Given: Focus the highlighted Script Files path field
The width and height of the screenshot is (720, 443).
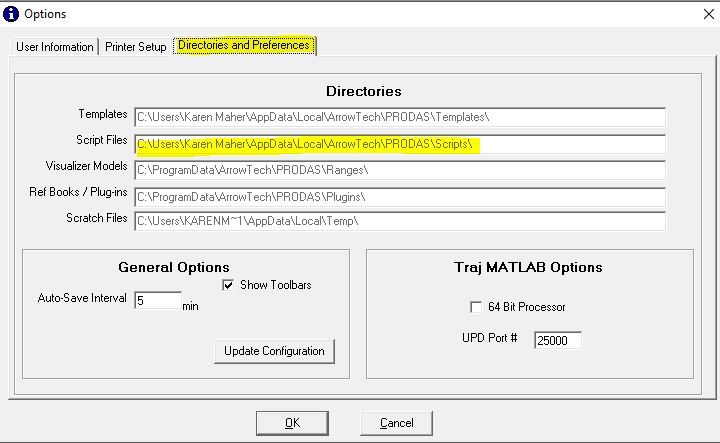Looking at the screenshot, I should (x=400, y=144).
